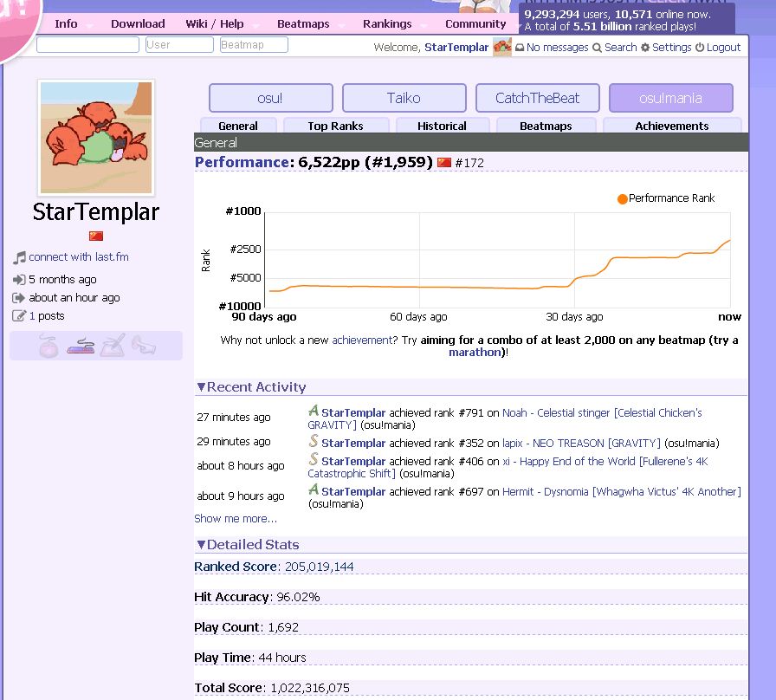Open the Beatmaps profile tab
Viewport: 776px width, 700px height.
546,126
